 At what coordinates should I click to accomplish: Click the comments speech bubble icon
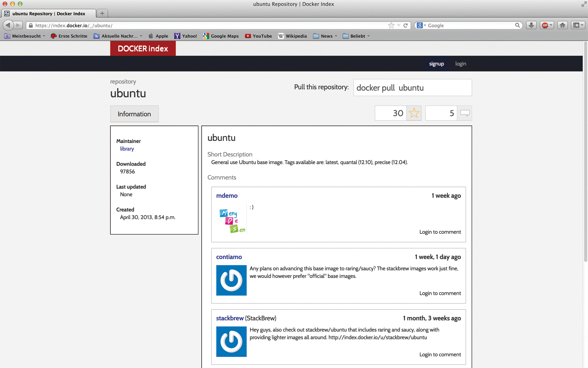(x=465, y=113)
